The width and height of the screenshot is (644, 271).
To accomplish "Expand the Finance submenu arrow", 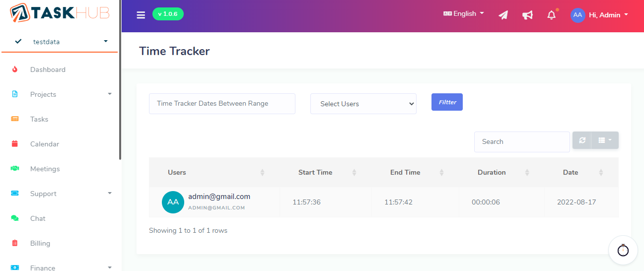I will pos(110,267).
